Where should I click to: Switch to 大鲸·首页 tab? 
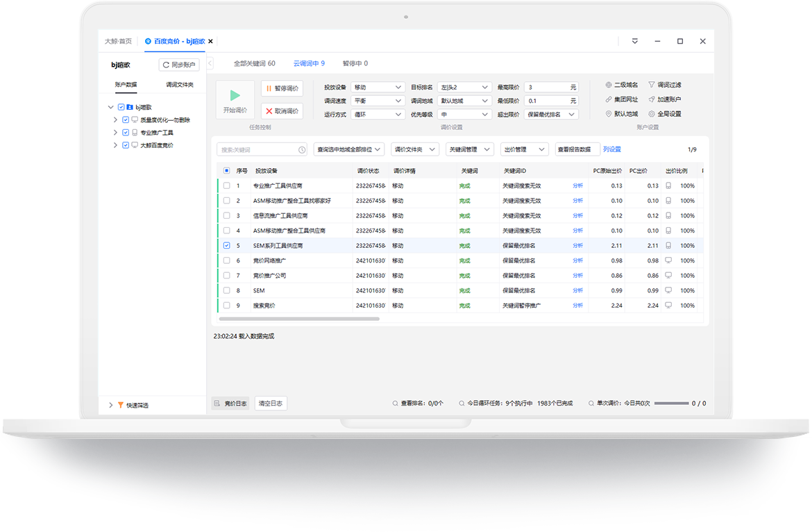point(118,42)
